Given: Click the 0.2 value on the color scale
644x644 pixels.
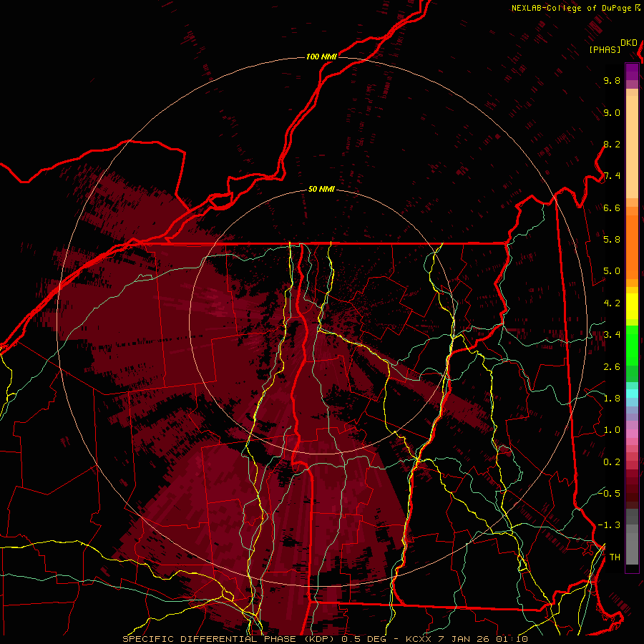Looking at the screenshot, I should (612, 462).
